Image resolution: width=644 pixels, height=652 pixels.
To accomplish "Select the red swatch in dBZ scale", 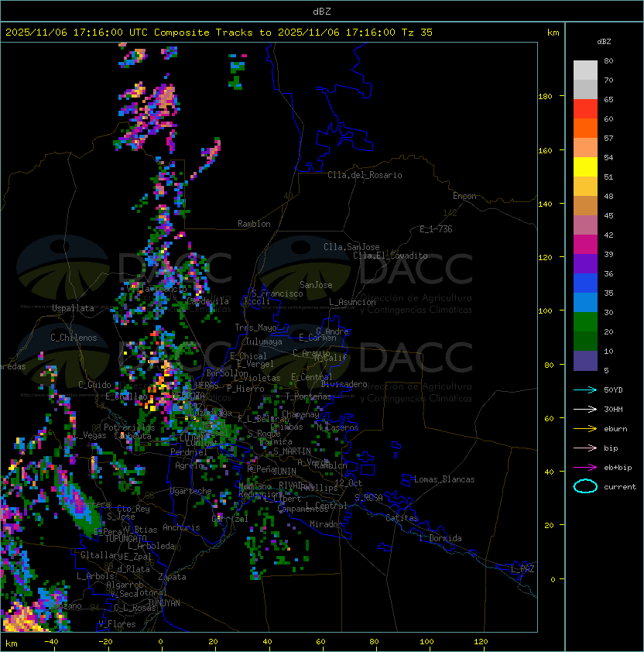I will pyautogui.click(x=585, y=109).
